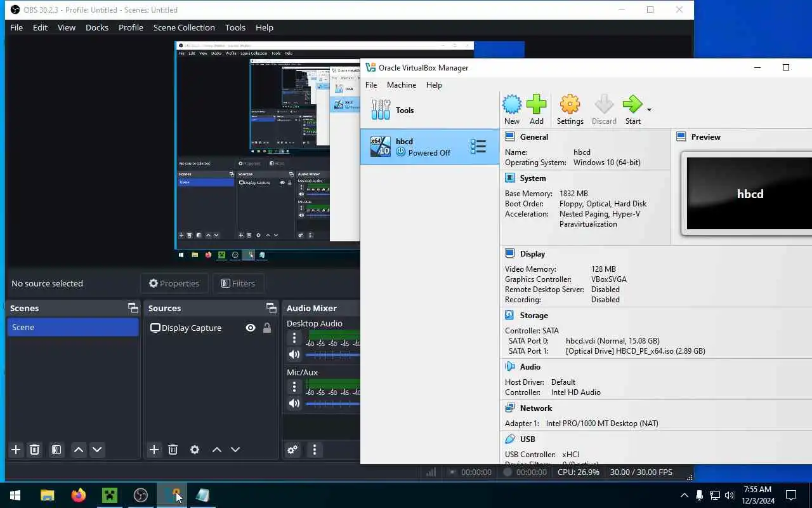Open OBS Tools menu
Viewport: 812px width, 508px height.
[235, 27]
